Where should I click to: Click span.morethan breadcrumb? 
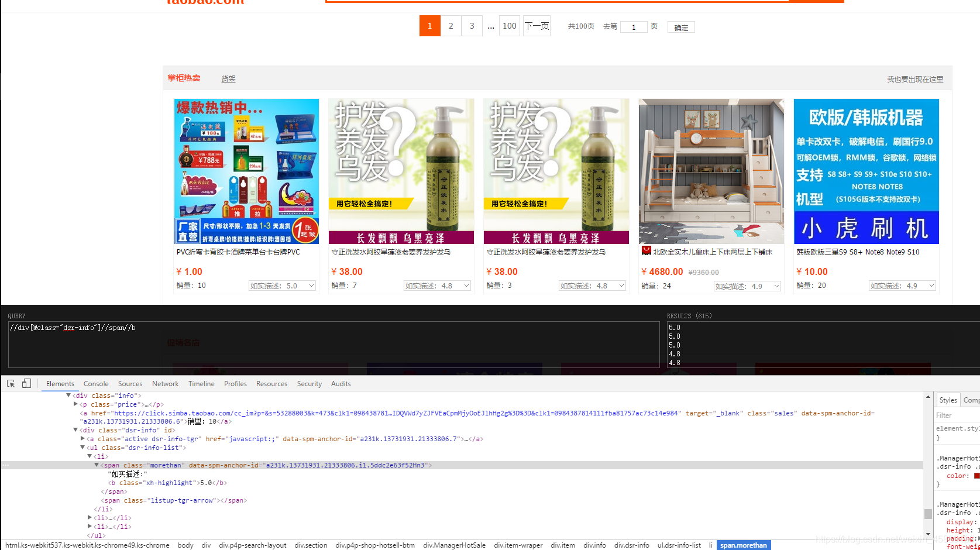click(743, 545)
